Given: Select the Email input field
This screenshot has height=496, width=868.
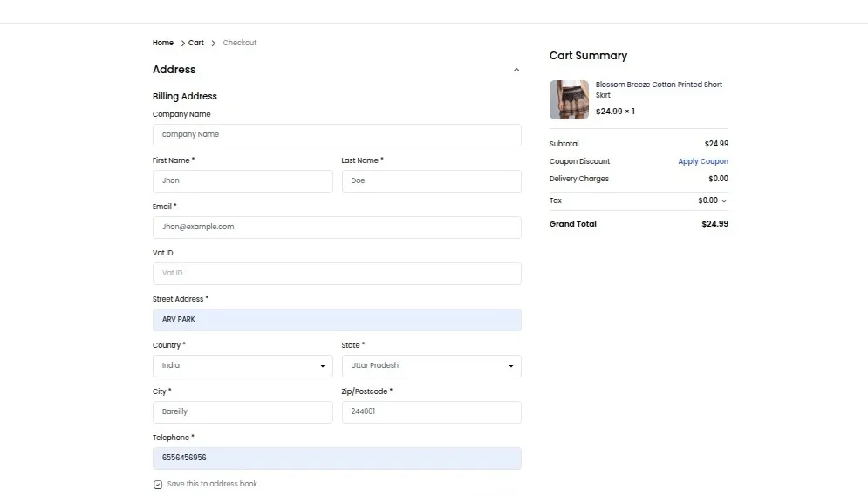Looking at the screenshot, I should click(x=337, y=228).
